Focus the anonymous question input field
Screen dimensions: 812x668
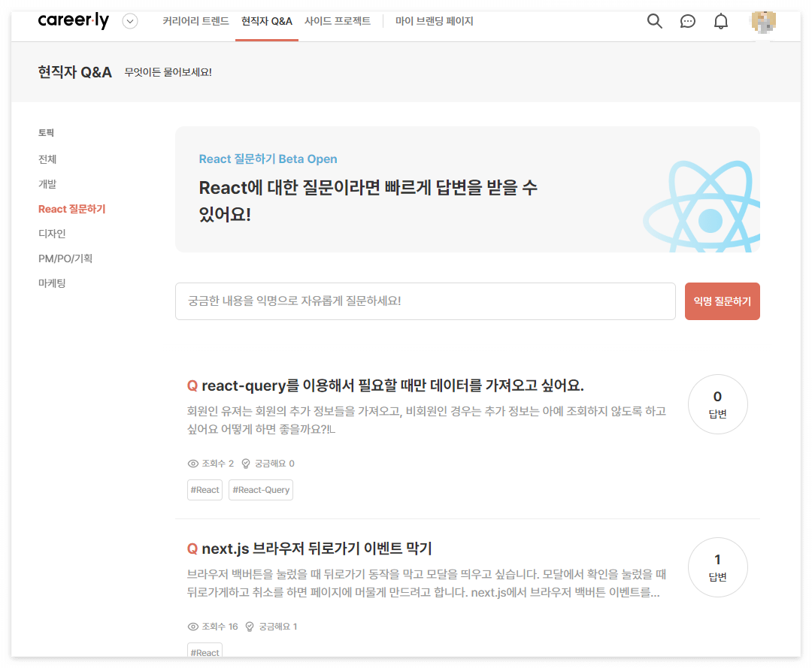coord(425,301)
